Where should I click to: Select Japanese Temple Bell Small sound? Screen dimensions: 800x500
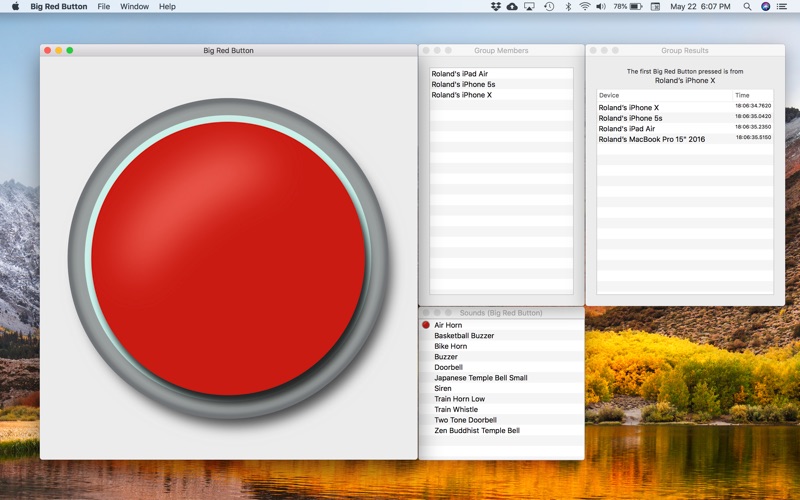[x=502, y=378]
